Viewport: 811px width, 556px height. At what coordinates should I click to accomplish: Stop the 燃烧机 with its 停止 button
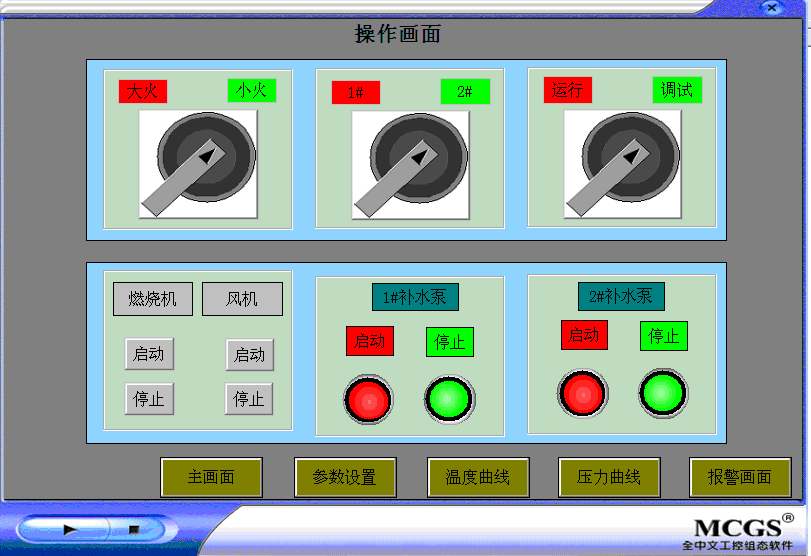(149, 399)
